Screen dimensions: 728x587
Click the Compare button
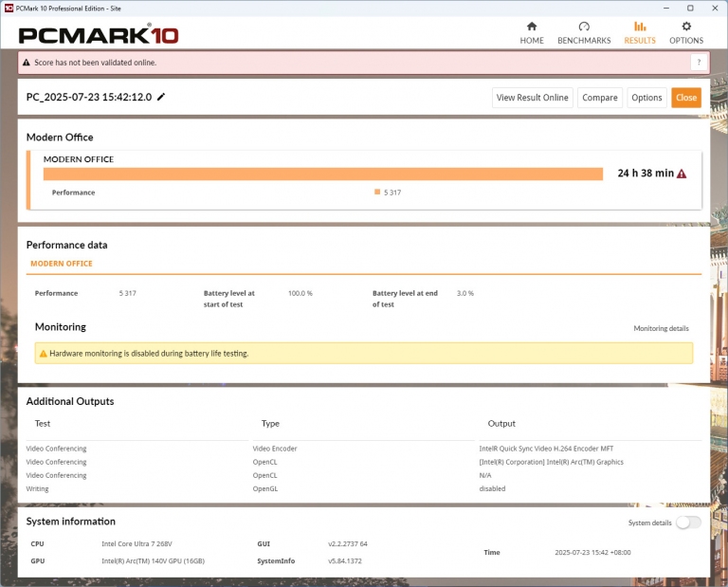600,98
